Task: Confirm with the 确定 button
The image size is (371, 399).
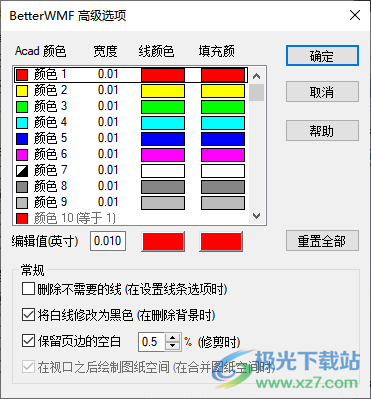Action: (322, 56)
